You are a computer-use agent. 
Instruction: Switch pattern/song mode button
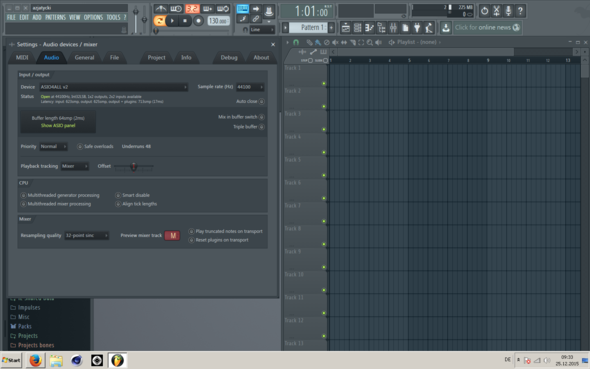(159, 21)
